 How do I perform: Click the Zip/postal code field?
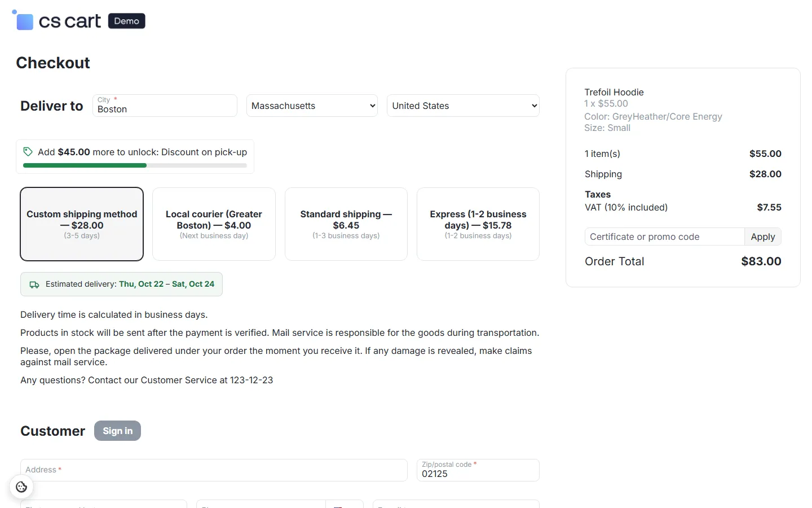pyautogui.click(x=478, y=470)
